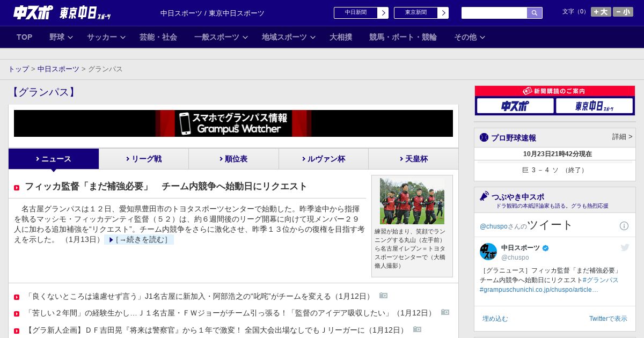The image size is (644, 338).
Task: Open article 【グラ新人企画】ＤＦ吉田晃
Action: pyautogui.click(x=215, y=330)
